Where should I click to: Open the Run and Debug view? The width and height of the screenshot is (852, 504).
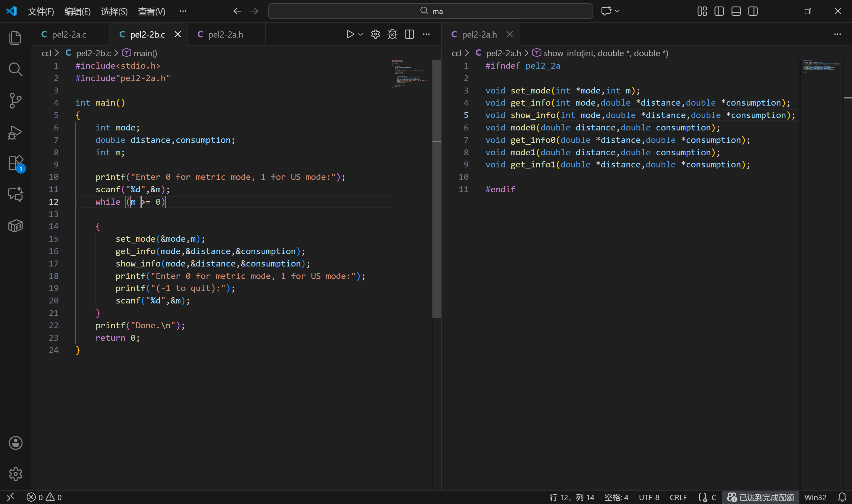[x=15, y=133]
